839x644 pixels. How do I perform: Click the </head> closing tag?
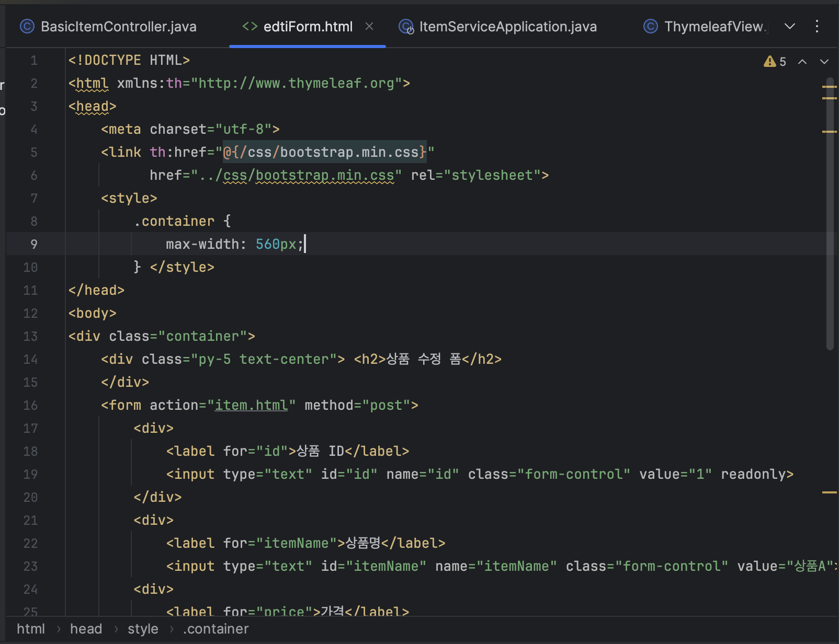point(97,290)
